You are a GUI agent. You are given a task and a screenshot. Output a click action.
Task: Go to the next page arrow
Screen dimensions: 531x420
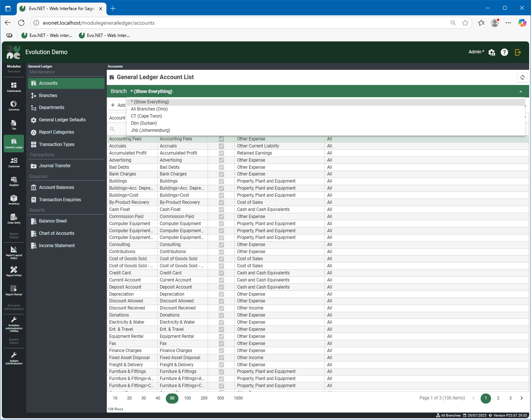pyautogui.click(x=522, y=398)
